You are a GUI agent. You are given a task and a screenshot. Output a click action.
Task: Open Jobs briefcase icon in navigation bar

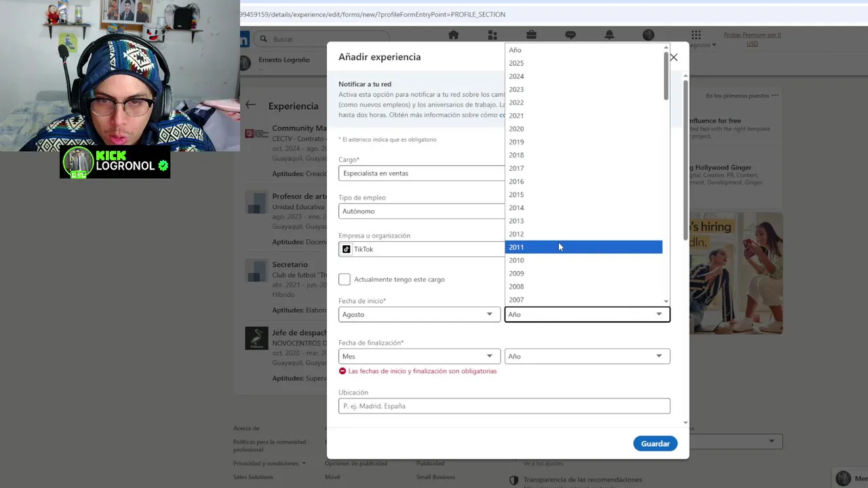(532, 35)
